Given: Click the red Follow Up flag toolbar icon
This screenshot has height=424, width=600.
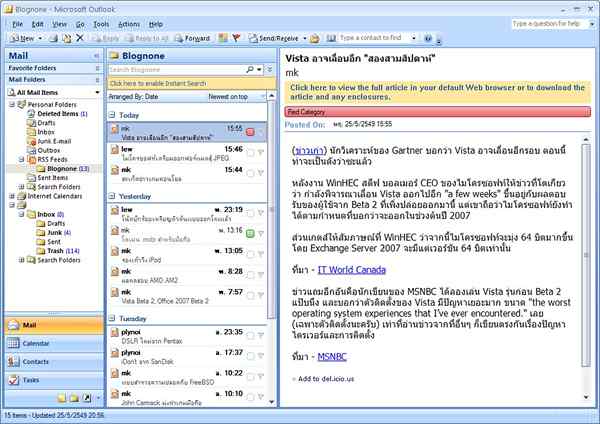Looking at the screenshot, I should (236, 38).
